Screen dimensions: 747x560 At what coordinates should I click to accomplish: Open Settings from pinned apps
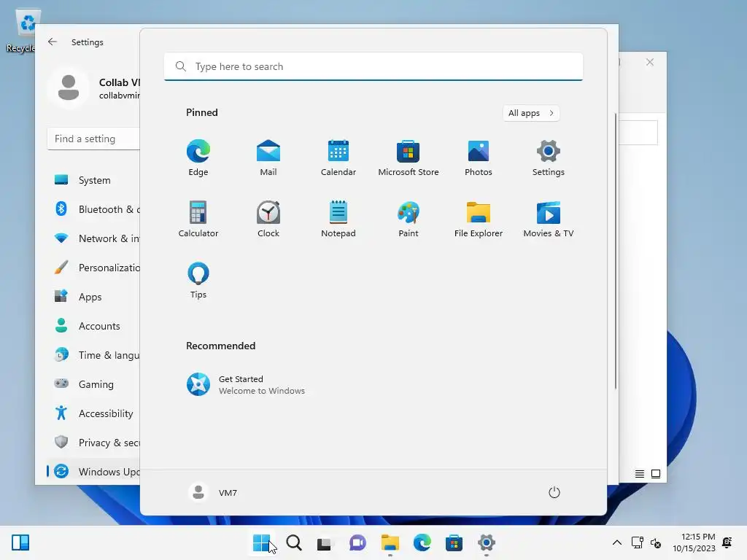(549, 157)
